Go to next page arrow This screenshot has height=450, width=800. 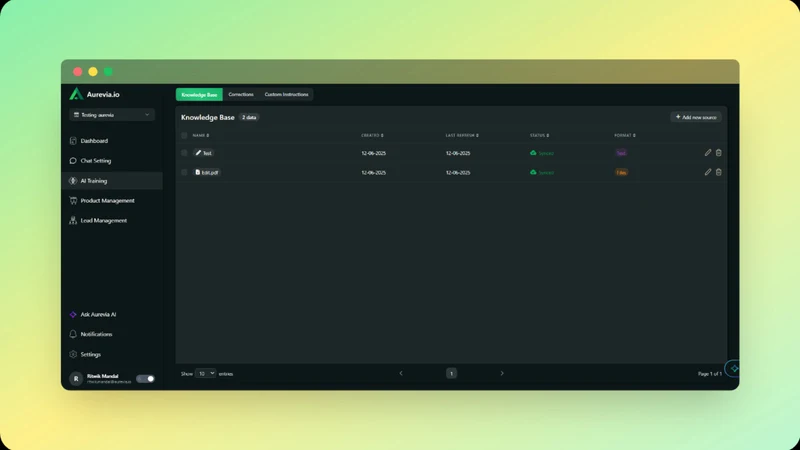(502, 373)
